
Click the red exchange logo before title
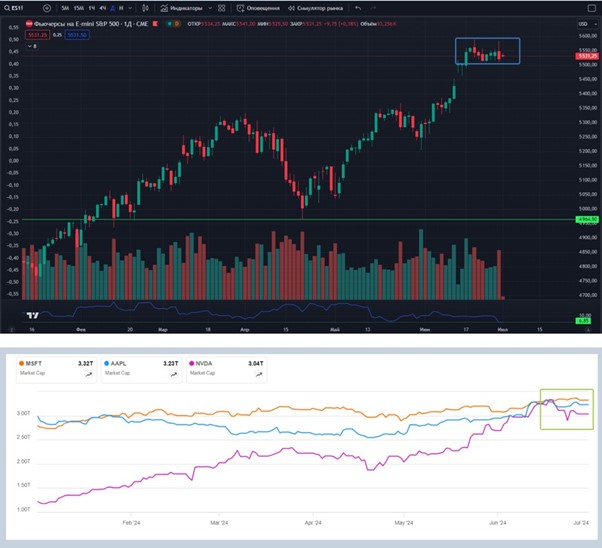29,24
